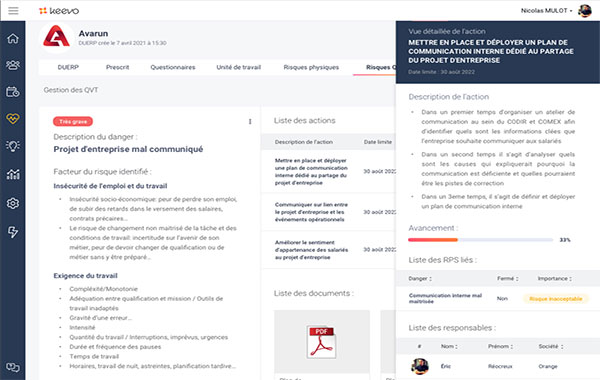Open the Risques physiques tab
The image size is (600, 380).
311,67
